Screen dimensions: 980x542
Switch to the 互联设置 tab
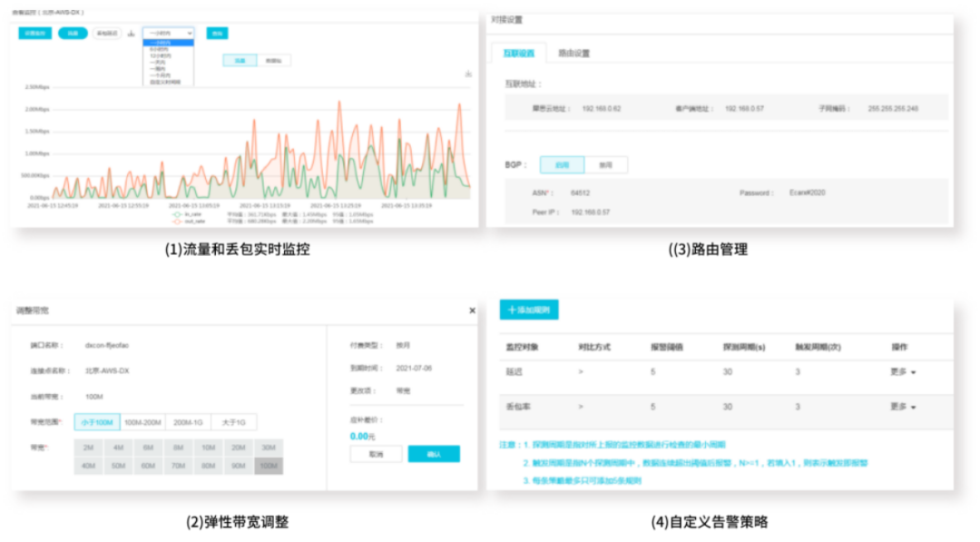pos(519,54)
